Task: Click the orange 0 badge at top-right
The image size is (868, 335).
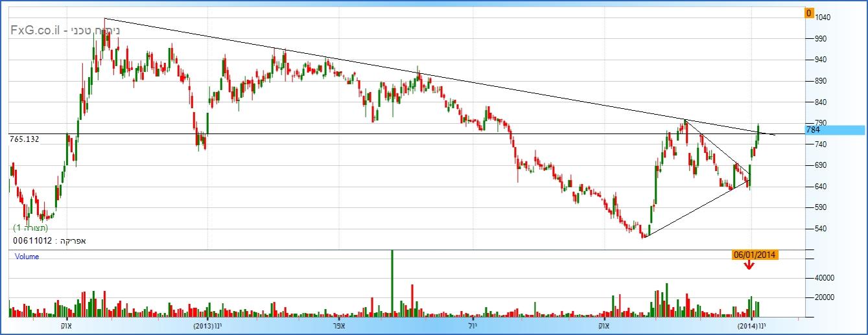Action: click(809, 13)
